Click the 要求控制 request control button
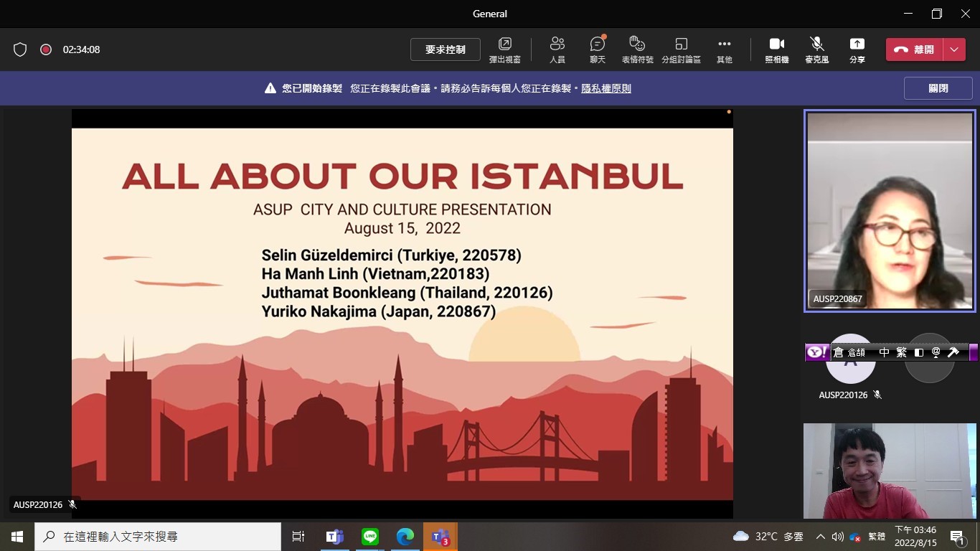 [446, 50]
